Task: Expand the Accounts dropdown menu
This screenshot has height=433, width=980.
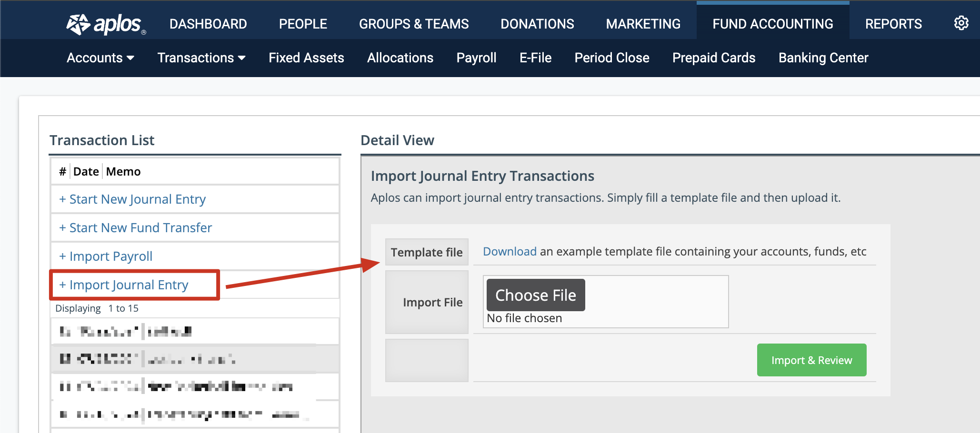Action: click(x=100, y=58)
